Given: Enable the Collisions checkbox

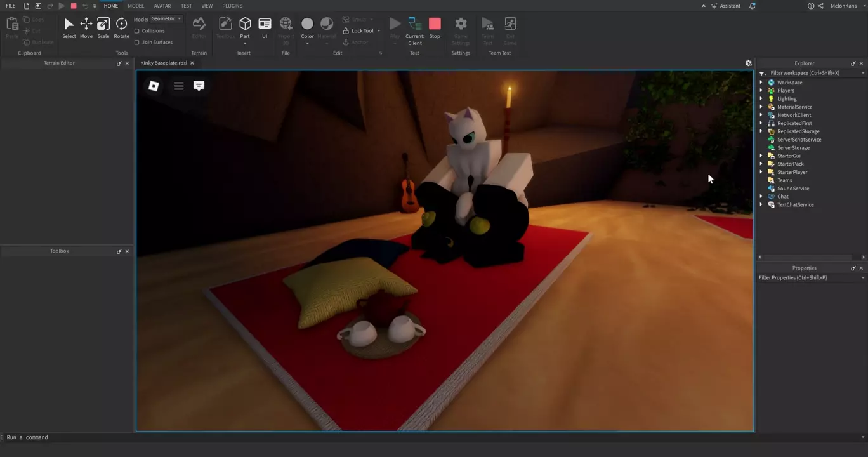Looking at the screenshot, I should (x=137, y=31).
